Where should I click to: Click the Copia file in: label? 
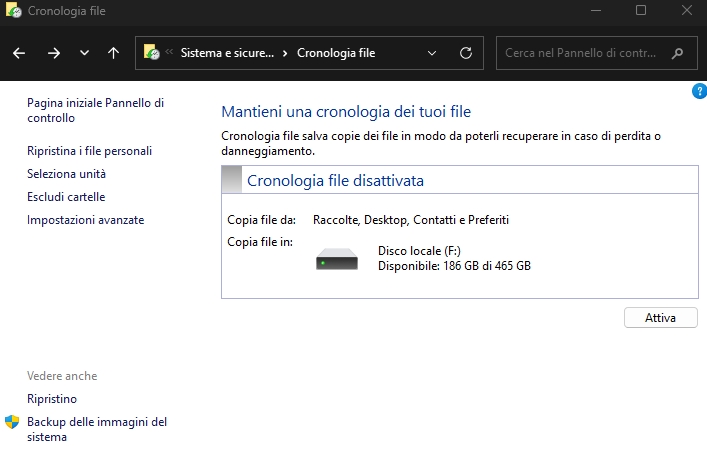[260, 242]
